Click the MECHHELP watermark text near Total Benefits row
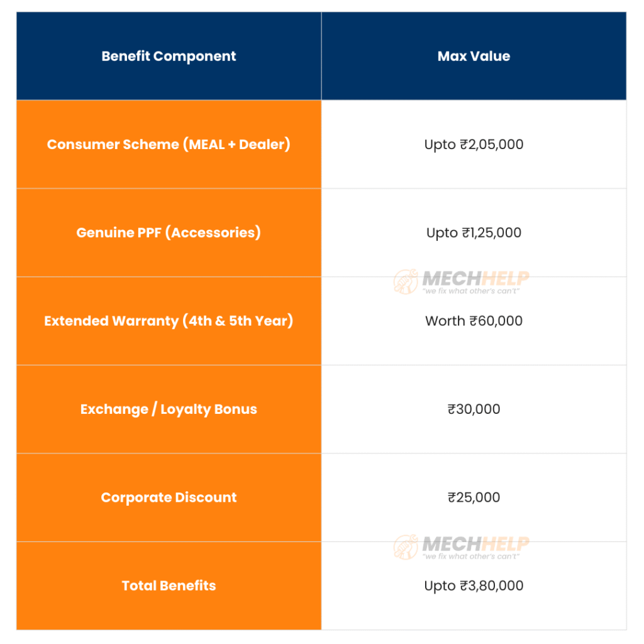Screen dimensions: 644x644 point(475,543)
